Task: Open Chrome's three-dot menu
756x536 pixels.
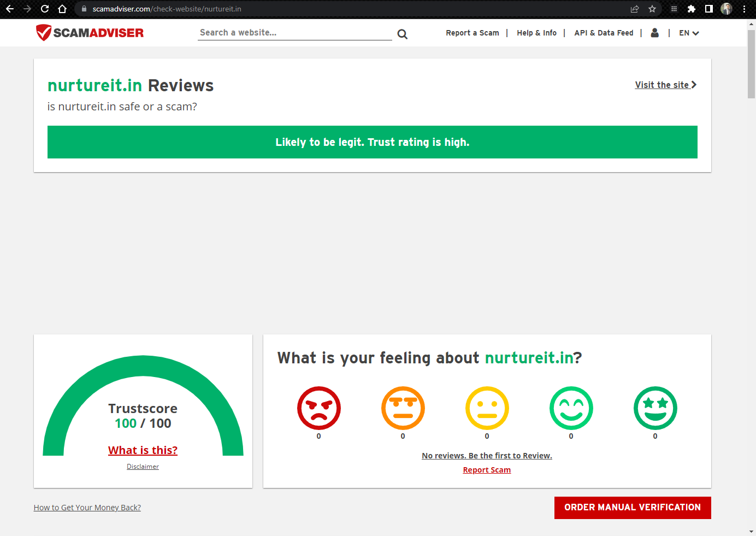Action: pyautogui.click(x=744, y=9)
